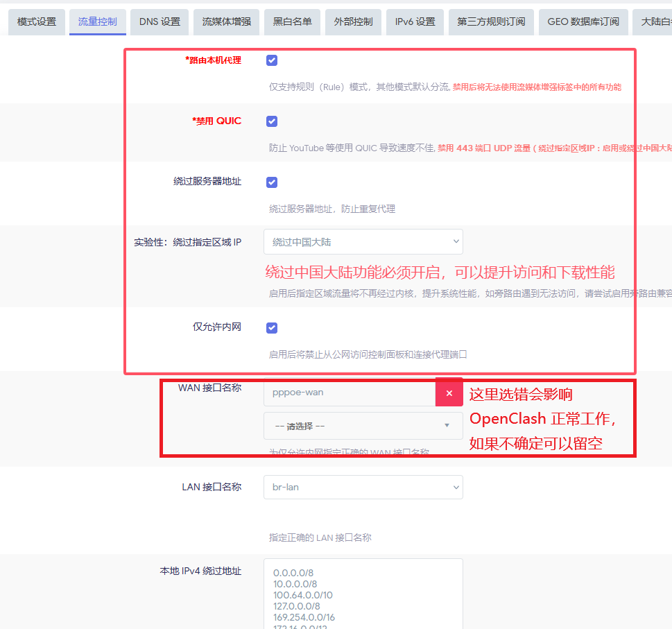Screen dimensions: 672x629
Task: Toggle the 仅允许内网 checkbox
Action: [272, 328]
